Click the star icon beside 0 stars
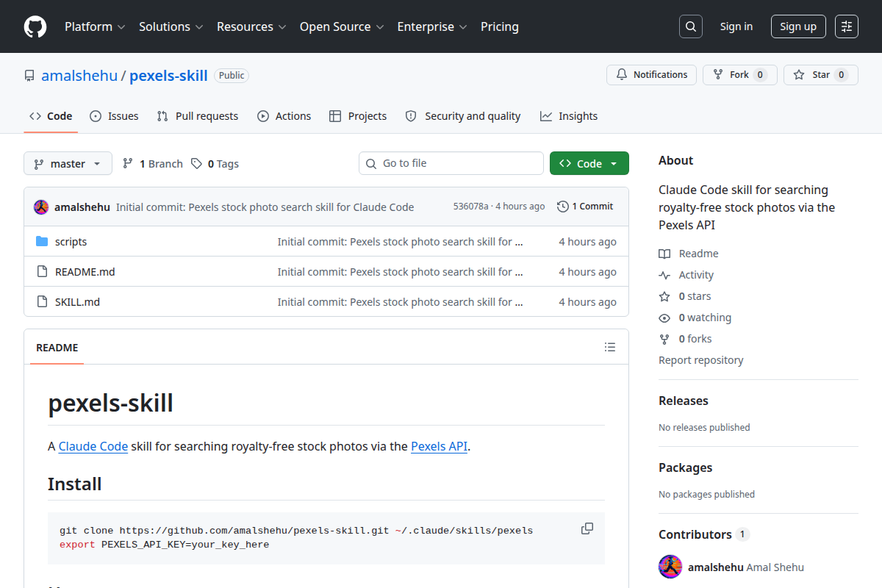This screenshot has height=588, width=882. pos(664,296)
